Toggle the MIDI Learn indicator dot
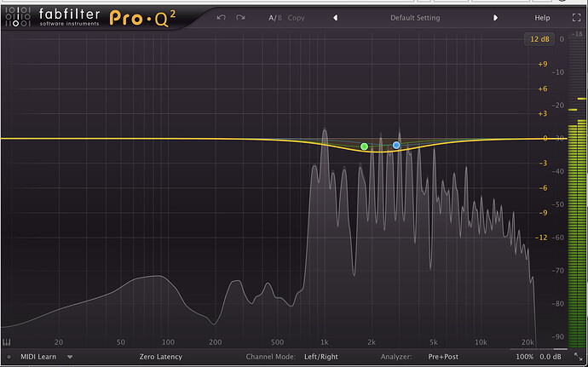The height and width of the screenshot is (367, 588). coord(9,357)
